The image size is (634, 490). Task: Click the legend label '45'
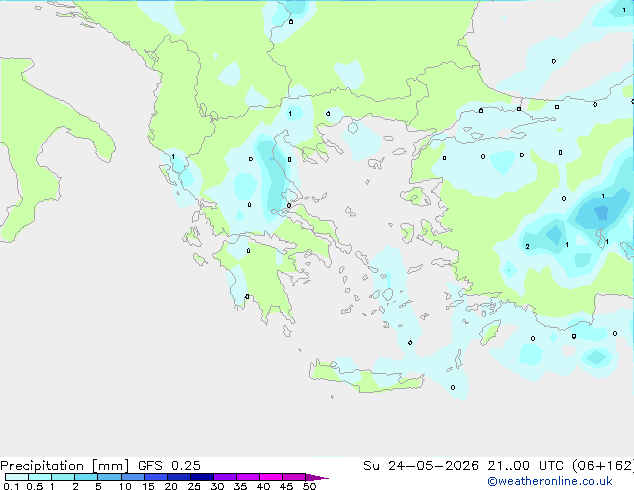coord(286,486)
